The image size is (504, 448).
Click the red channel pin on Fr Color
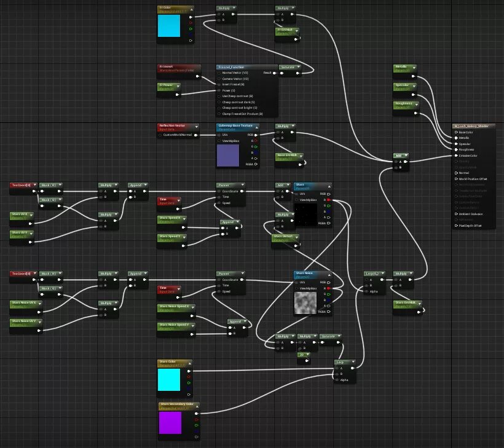pyautogui.click(x=191, y=23)
